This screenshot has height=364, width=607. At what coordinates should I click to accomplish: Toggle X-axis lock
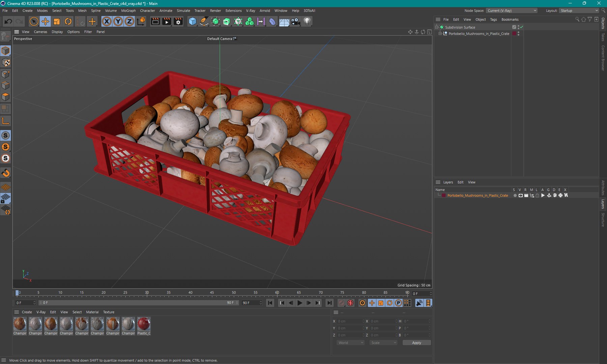(x=107, y=22)
